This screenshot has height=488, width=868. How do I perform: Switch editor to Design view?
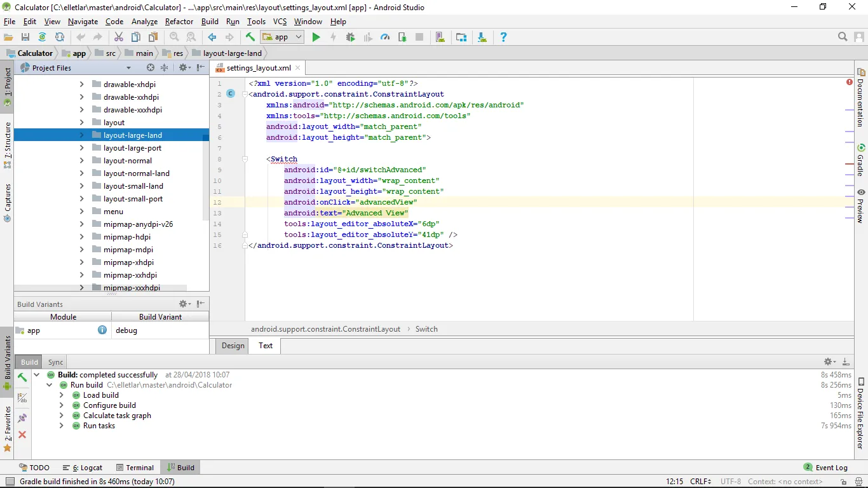(x=233, y=346)
